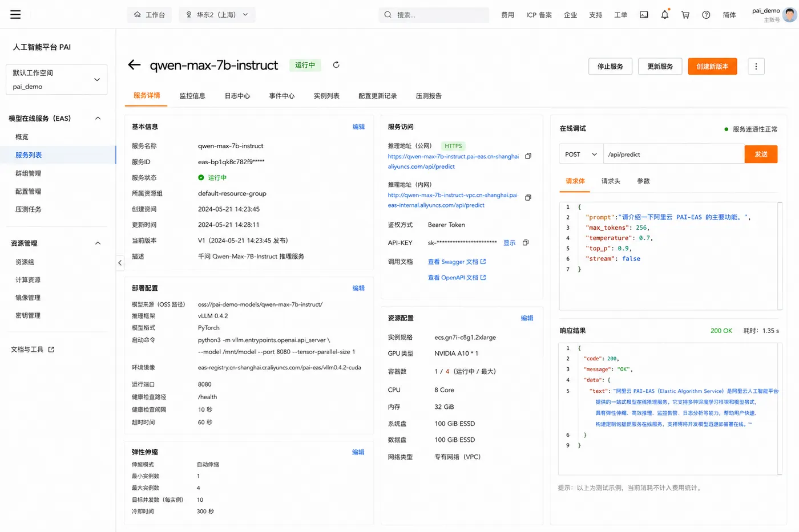This screenshot has width=799, height=532.
Task: Go to 资源组 in sidebar
Action: [25, 262]
